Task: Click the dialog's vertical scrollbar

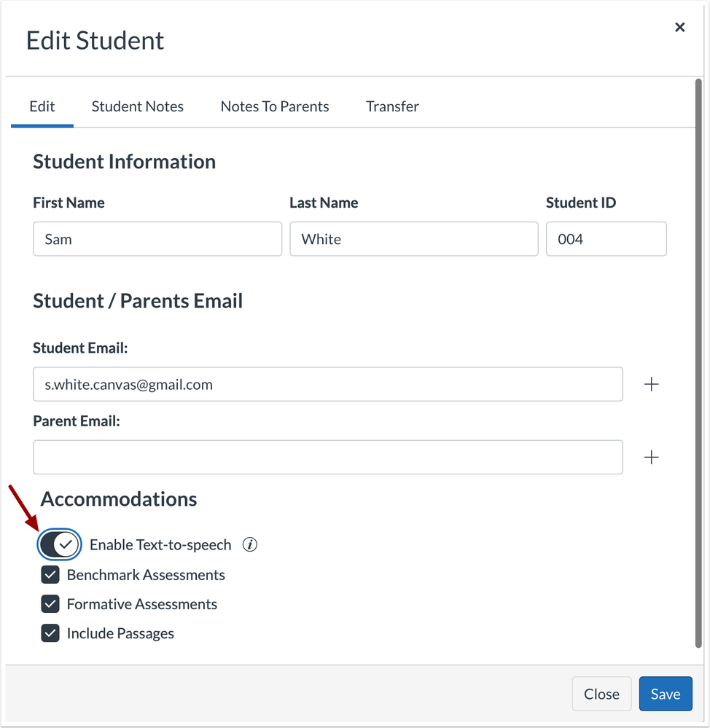Action: [698, 364]
